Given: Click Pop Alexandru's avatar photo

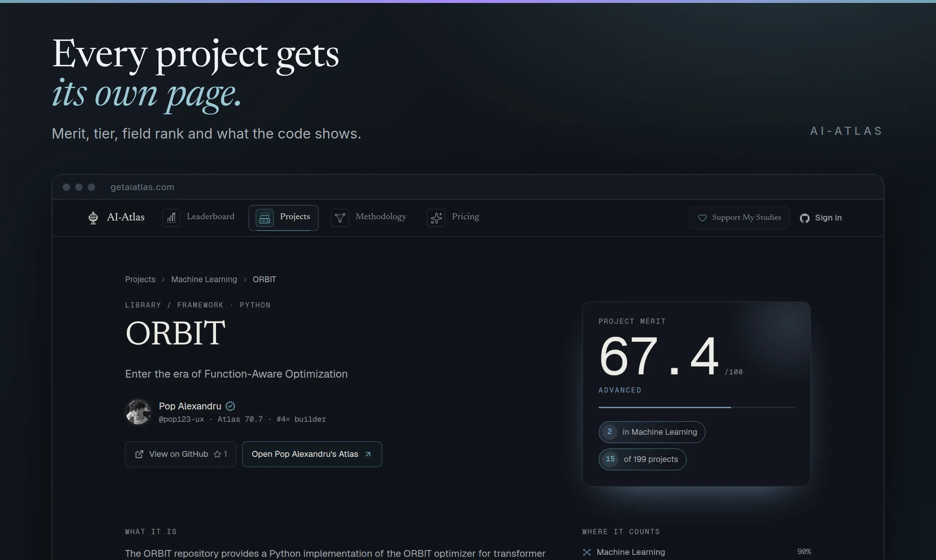Looking at the screenshot, I should [x=138, y=412].
